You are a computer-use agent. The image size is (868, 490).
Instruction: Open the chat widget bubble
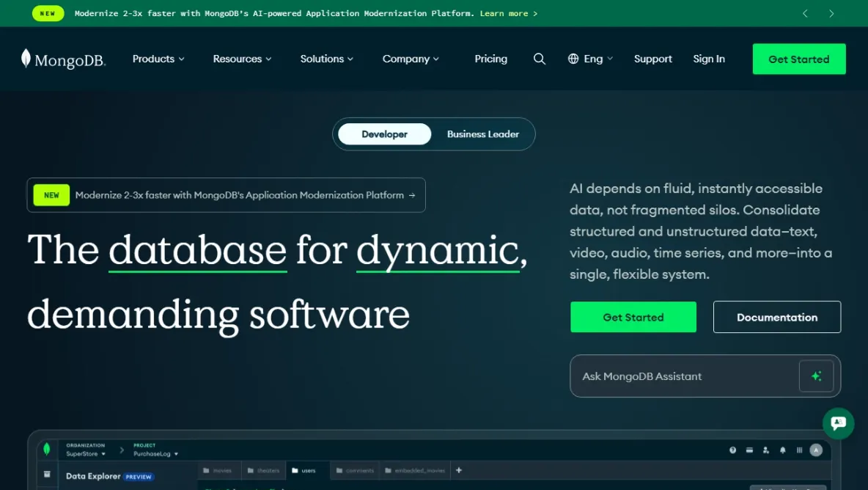(838, 423)
